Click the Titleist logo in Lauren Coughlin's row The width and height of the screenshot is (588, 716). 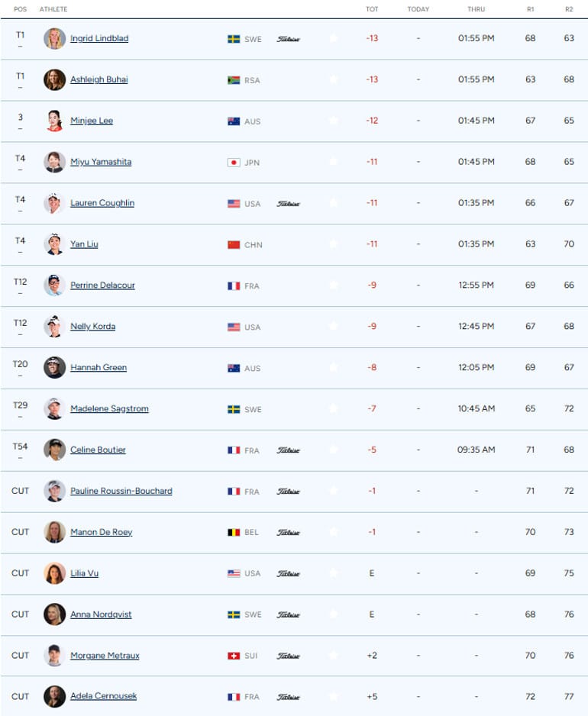(288, 204)
